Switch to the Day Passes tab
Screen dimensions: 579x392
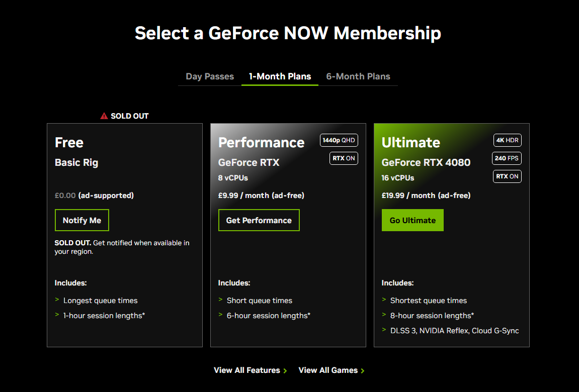210,76
